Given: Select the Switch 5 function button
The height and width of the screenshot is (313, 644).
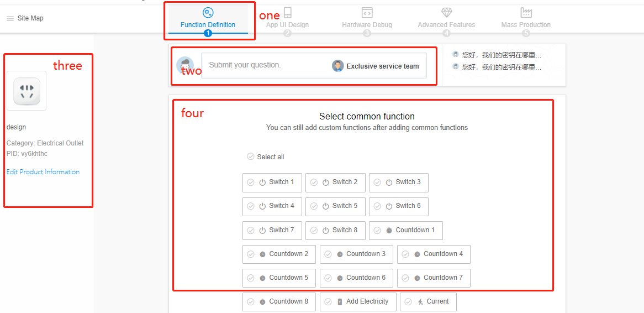Looking at the screenshot, I should [x=336, y=206].
